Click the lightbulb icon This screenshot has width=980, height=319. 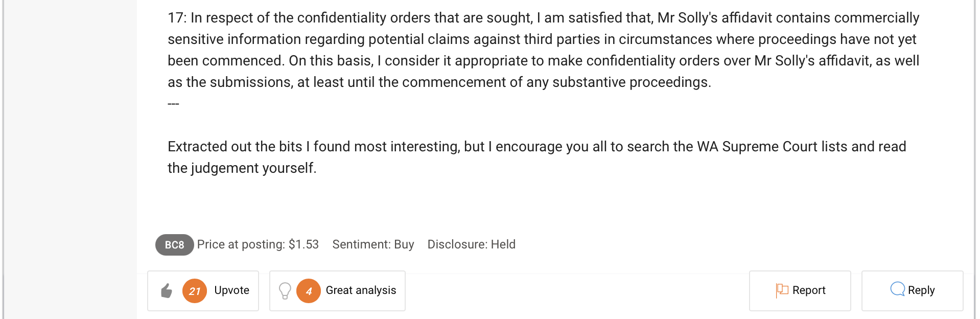point(285,291)
